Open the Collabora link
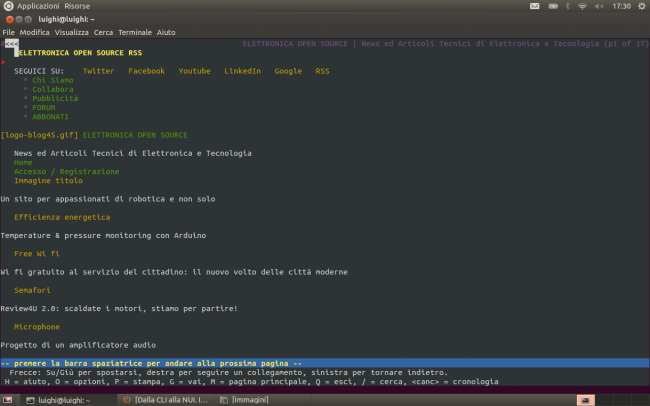 click(53, 89)
